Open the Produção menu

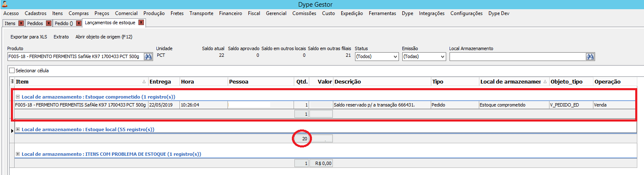(154, 13)
